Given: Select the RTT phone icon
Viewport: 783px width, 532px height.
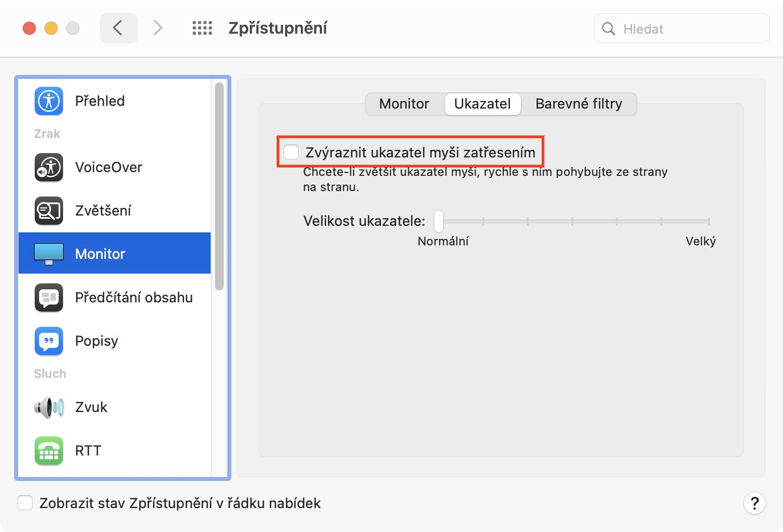Looking at the screenshot, I should tap(49, 451).
